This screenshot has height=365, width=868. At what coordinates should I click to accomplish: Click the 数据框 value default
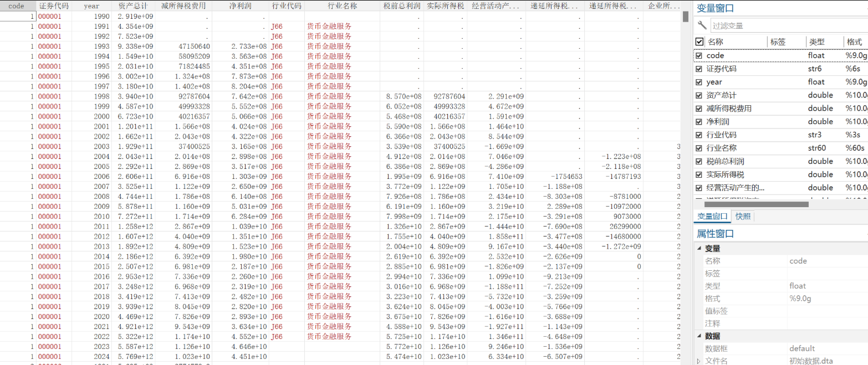click(802, 348)
